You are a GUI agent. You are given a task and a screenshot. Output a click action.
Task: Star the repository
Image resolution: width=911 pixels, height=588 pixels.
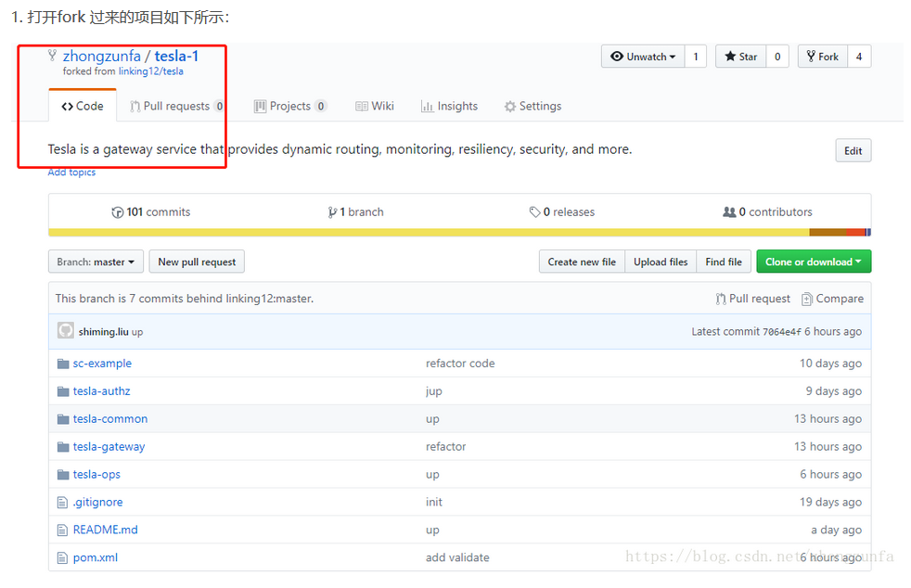pos(741,57)
